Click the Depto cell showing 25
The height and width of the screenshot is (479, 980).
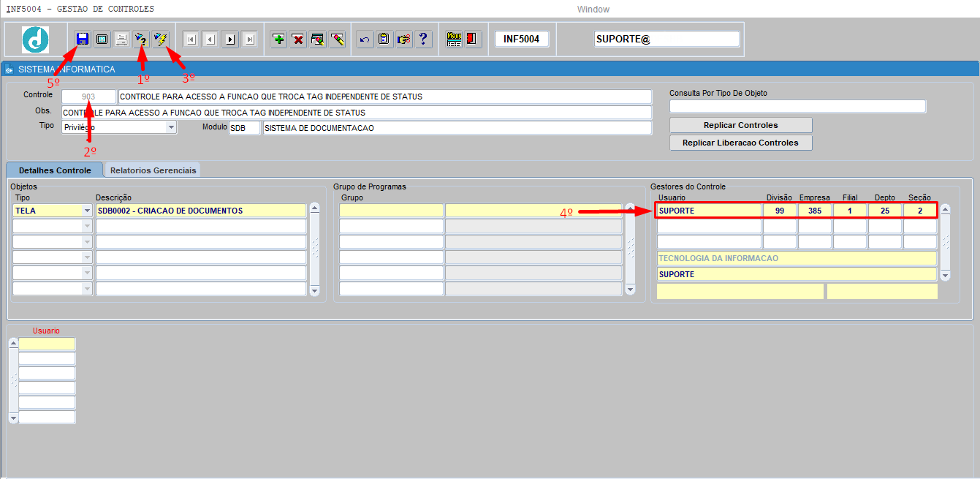click(885, 211)
